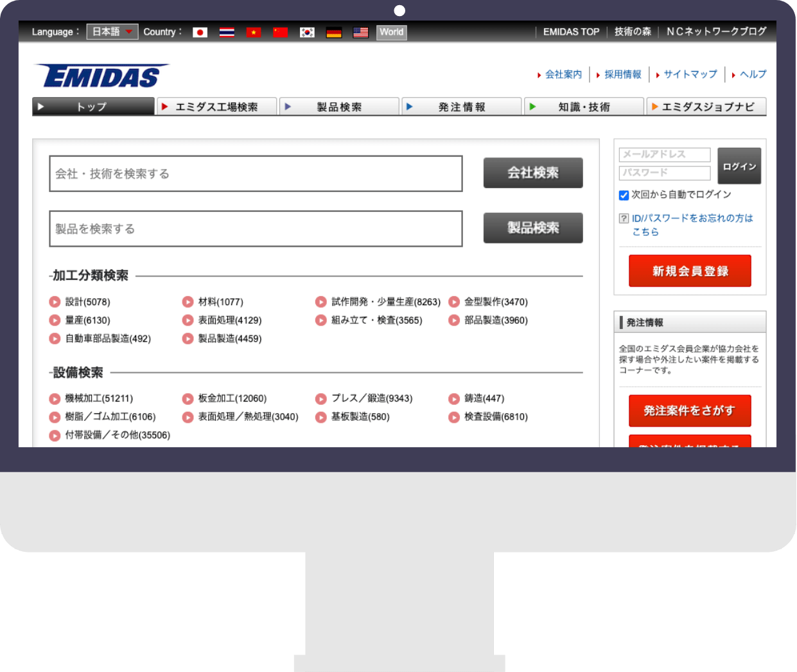
Task: Click into the 会社・技術を検索する search field
Action: (256, 173)
